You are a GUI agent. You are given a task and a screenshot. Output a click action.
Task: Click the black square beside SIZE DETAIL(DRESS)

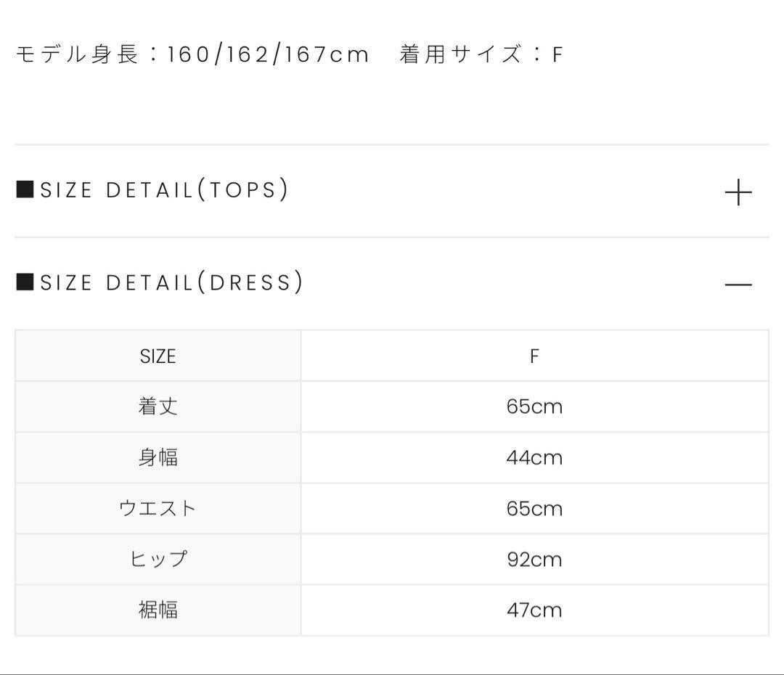click(25, 282)
